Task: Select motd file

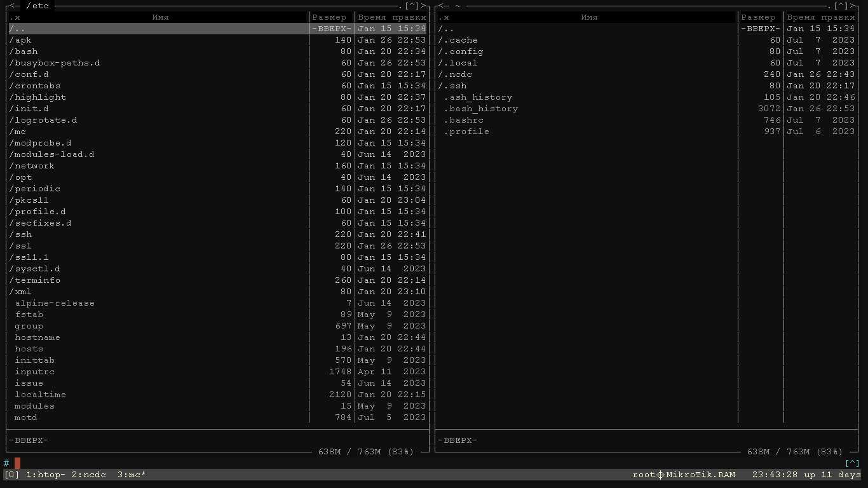Action: coord(218,417)
